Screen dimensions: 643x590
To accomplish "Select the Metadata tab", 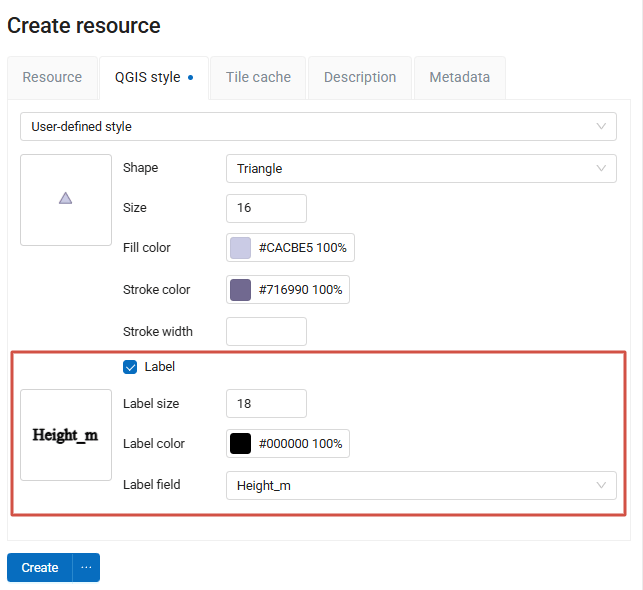I will pos(460,77).
